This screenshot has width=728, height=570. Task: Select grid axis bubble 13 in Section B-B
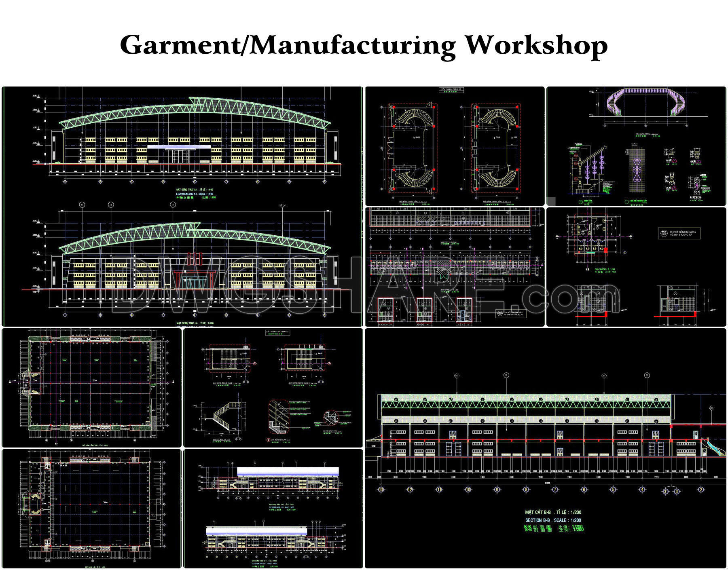[381, 490]
